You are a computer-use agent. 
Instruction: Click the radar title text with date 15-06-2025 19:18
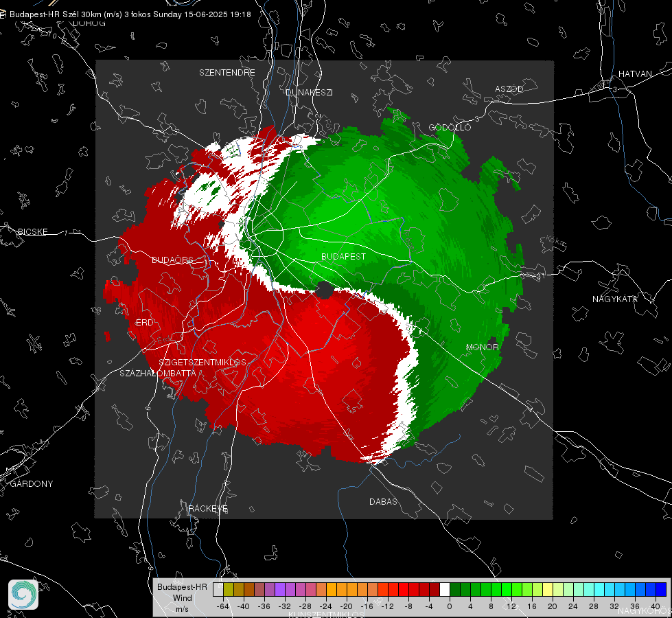point(130,14)
